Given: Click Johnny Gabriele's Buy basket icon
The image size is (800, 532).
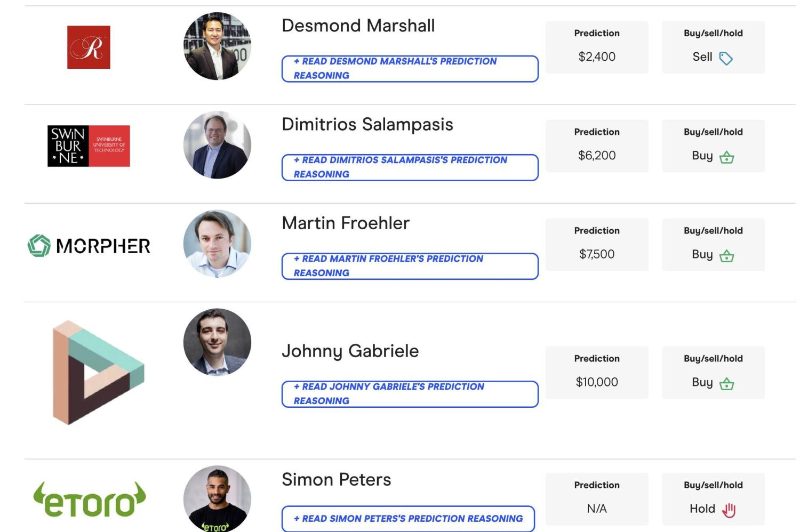Looking at the screenshot, I should 726,384.
